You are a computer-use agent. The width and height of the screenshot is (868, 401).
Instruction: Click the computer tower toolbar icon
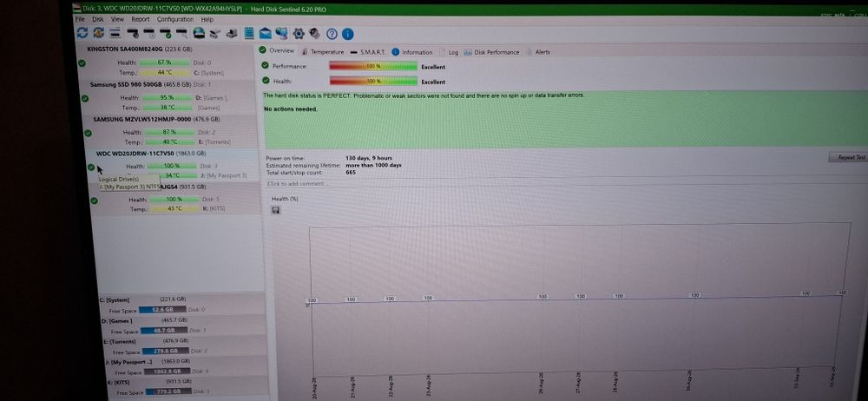click(232, 33)
